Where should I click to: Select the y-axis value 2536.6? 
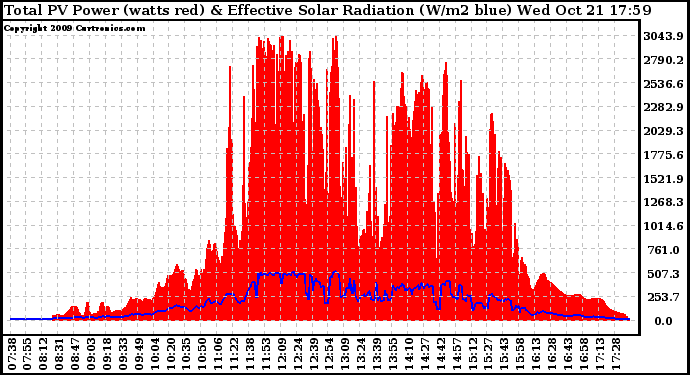coord(664,84)
